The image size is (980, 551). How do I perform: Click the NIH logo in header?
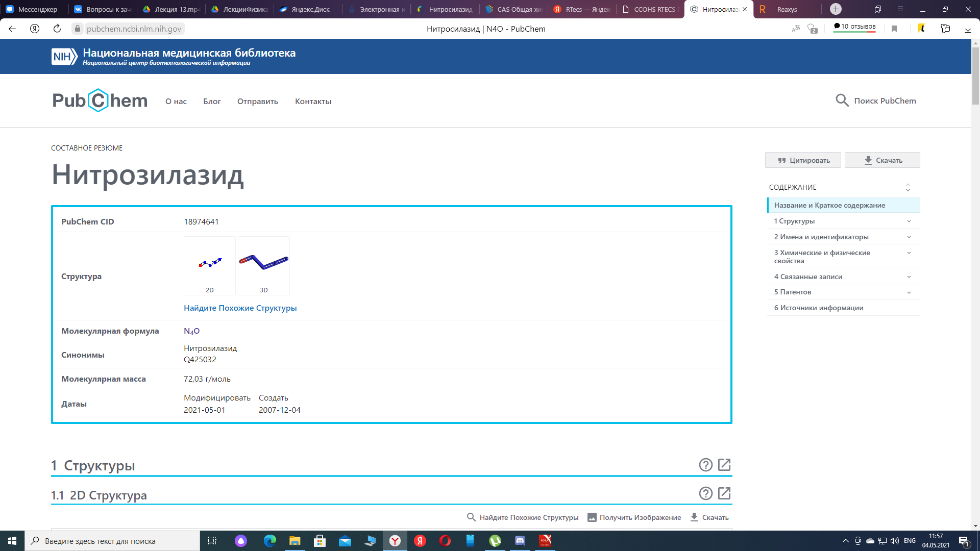pos(64,57)
